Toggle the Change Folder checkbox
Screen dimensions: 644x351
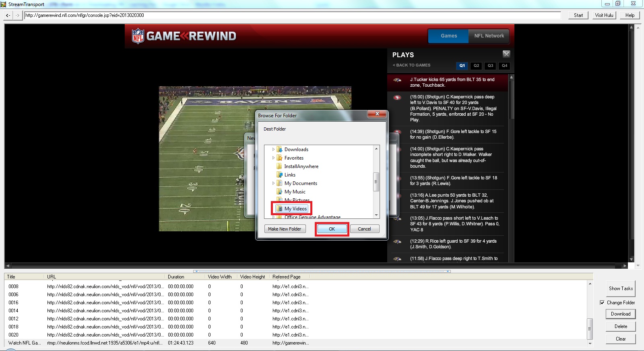click(x=602, y=303)
